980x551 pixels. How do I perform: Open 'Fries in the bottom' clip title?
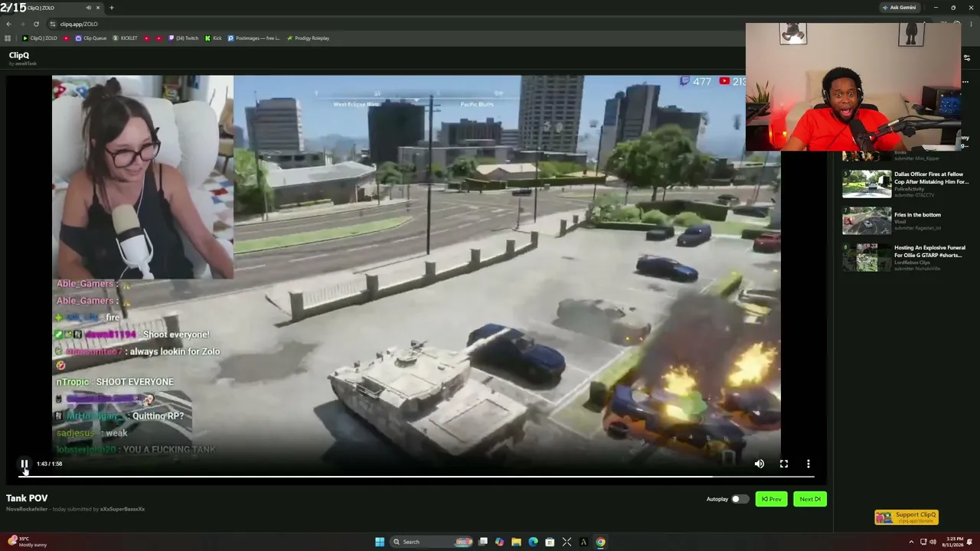(917, 215)
